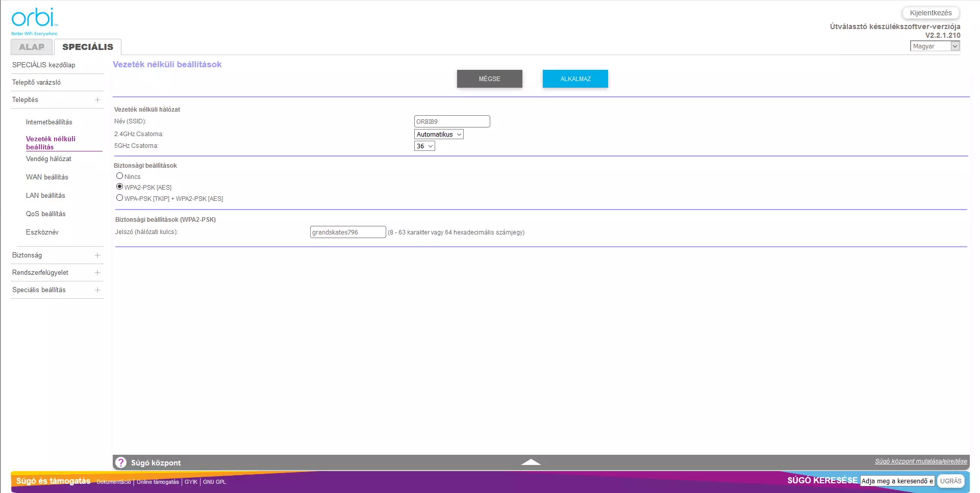Open the Magyar language dropdown
Viewport: 980px width, 493px height.
tap(935, 46)
